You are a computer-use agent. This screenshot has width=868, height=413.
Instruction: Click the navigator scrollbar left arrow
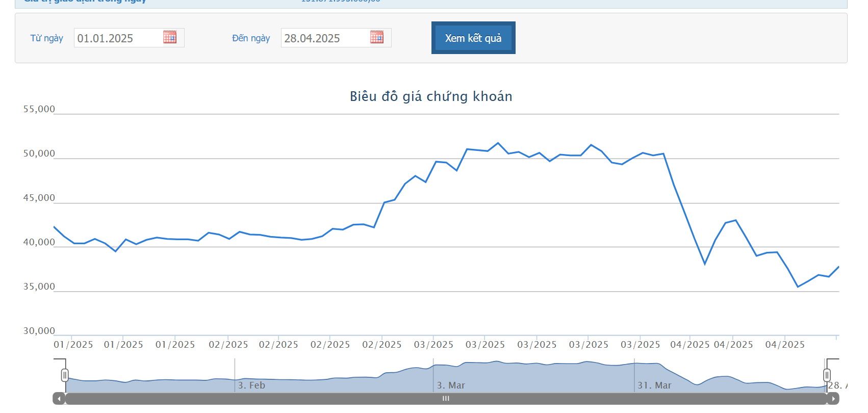59,399
